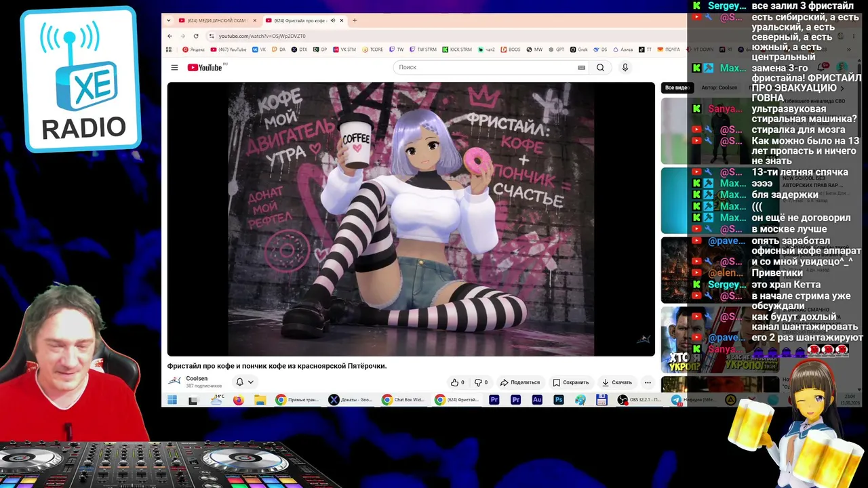Image resolution: width=868 pixels, height=488 pixels.
Task: Open the Coolsen channel avatar
Action: pos(175,381)
